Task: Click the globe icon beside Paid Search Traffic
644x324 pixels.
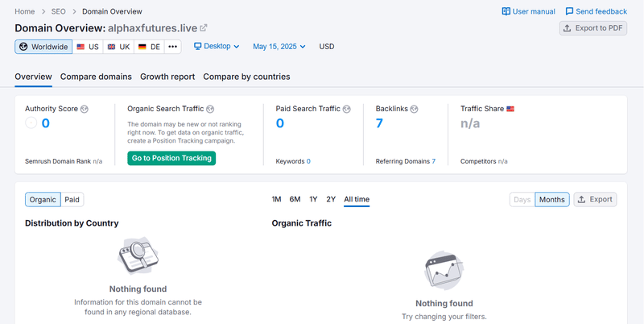Action: (347, 109)
